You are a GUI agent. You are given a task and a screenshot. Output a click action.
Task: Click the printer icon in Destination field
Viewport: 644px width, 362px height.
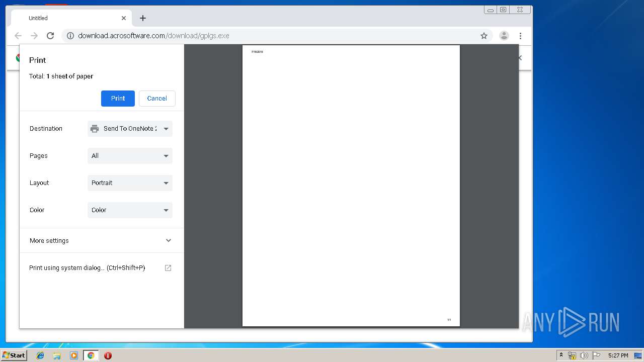95,129
